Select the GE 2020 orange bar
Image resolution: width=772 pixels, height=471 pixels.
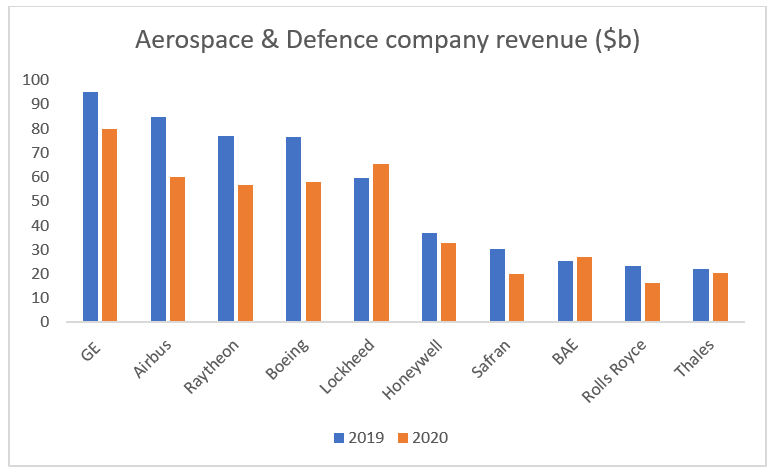click(109, 225)
